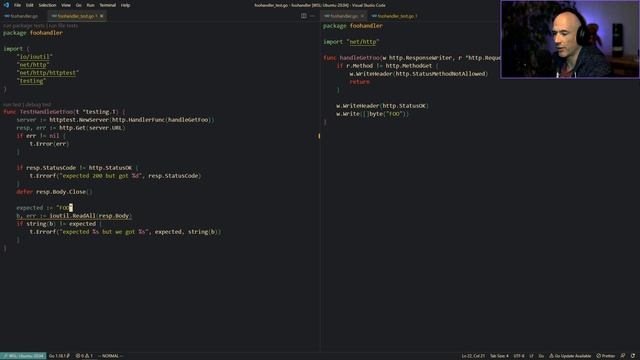Click the Go version status item
This screenshot has width=640, height=360.
[x=59, y=356]
